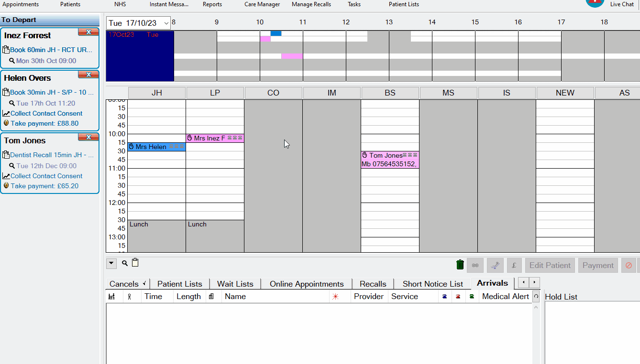Select the BS provider column header
This screenshot has height=364, width=640.
tap(390, 93)
